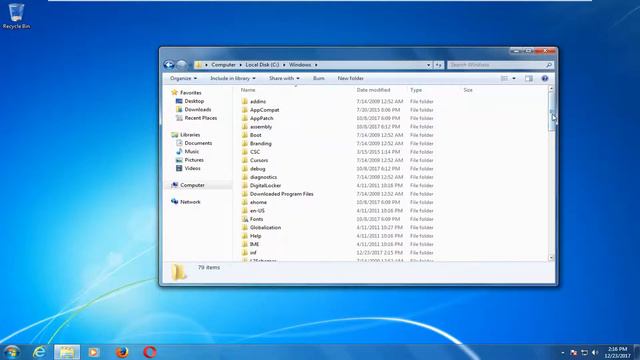Click the Burn toolbar button
The height and width of the screenshot is (360, 640).
coord(319,78)
